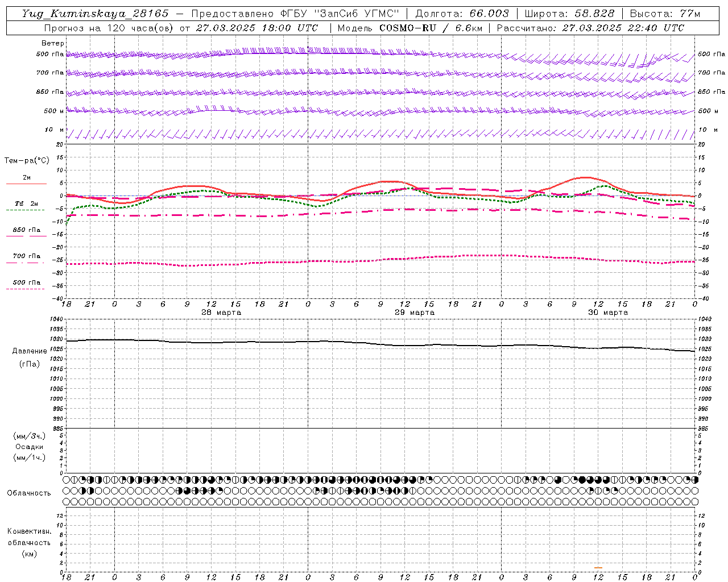Select the 'Высота: 77м' elevation text
Image resolution: width=728 pixels, height=582 pixels.
665,14
